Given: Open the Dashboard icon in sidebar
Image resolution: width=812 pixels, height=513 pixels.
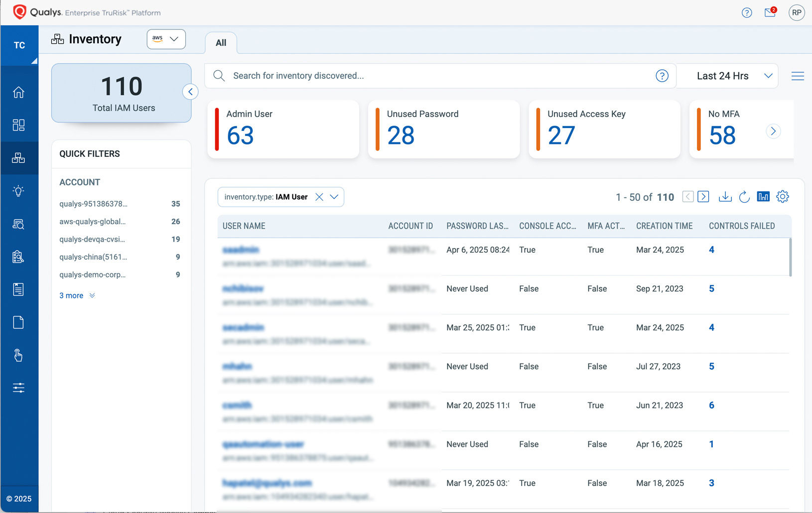Looking at the screenshot, I should (x=18, y=125).
